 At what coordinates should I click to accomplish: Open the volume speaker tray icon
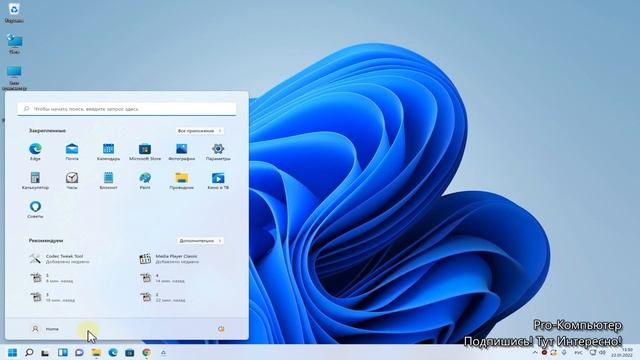click(x=602, y=353)
